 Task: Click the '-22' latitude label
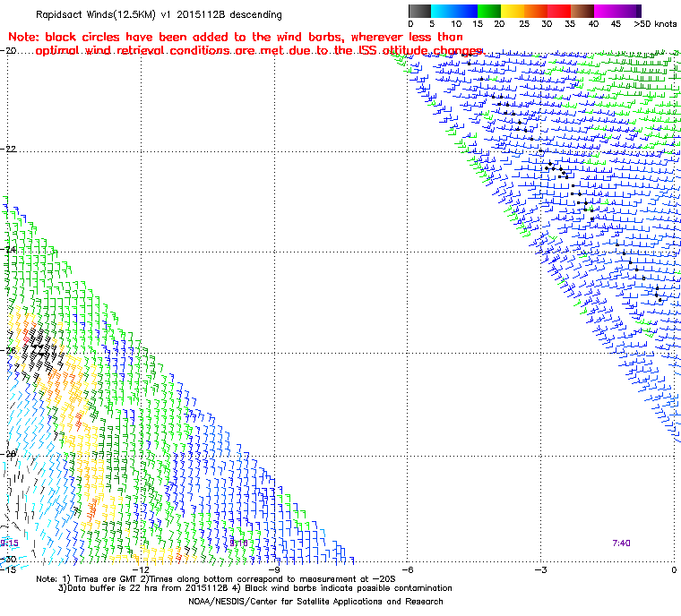8,149
